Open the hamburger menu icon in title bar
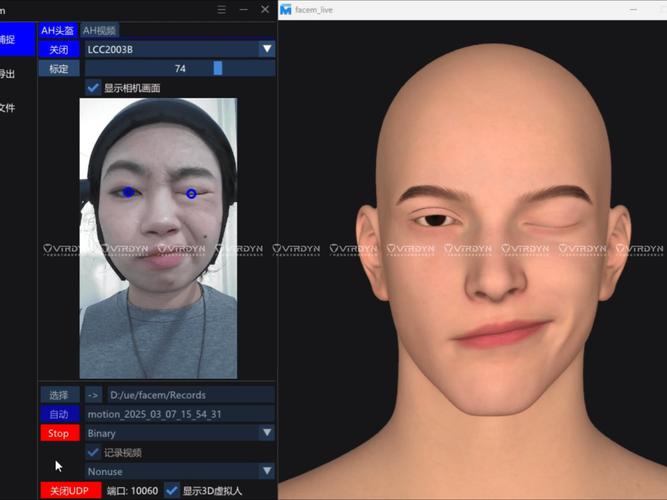The width and height of the screenshot is (667, 500). tap(221, 9)
